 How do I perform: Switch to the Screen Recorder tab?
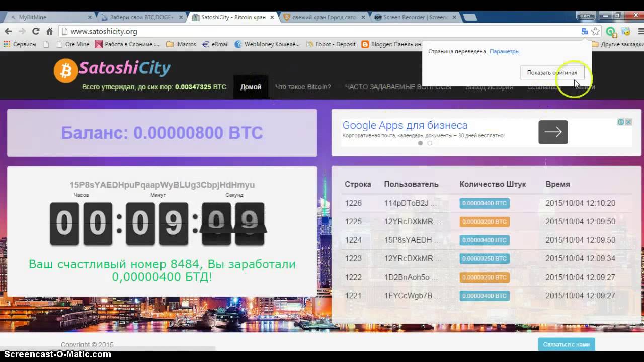click(x=414, y=17)
